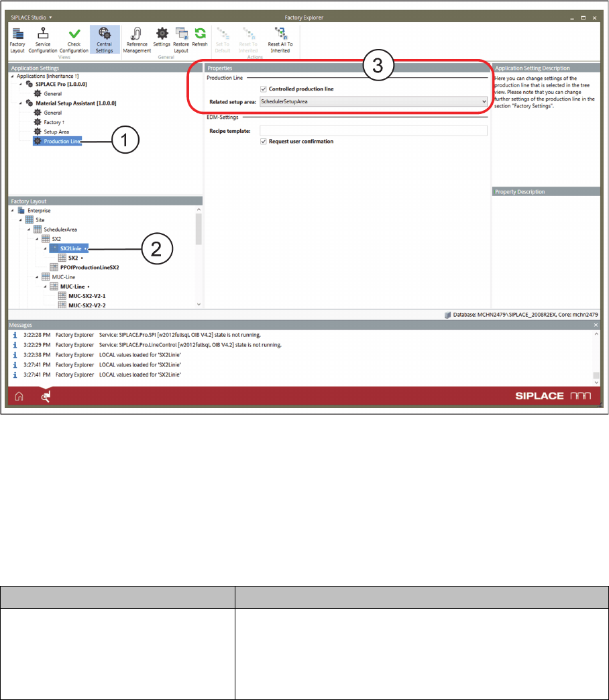Click the Factory Explorer icon in bottom bar
The height and width of the screenshot is (700, 609).
(46, 396)
